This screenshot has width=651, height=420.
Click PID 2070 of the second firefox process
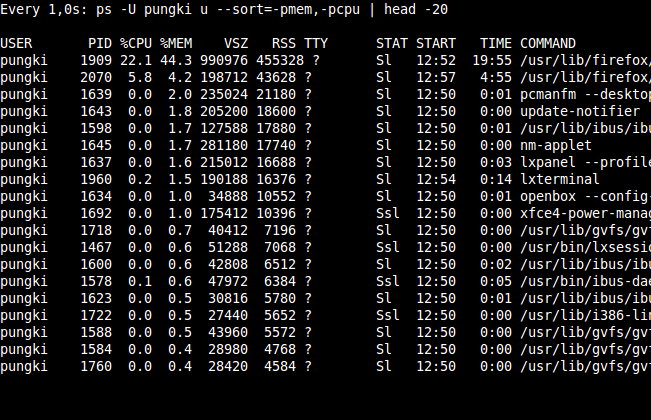[x=96, y=78]
